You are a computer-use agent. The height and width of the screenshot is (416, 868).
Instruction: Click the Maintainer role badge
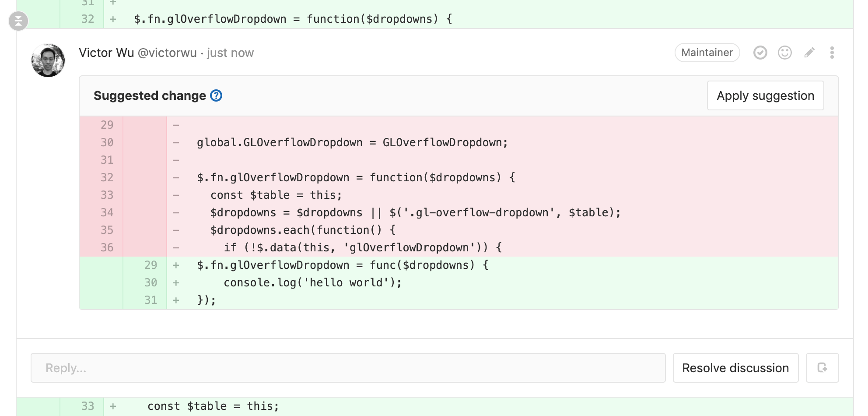(707, 53)
